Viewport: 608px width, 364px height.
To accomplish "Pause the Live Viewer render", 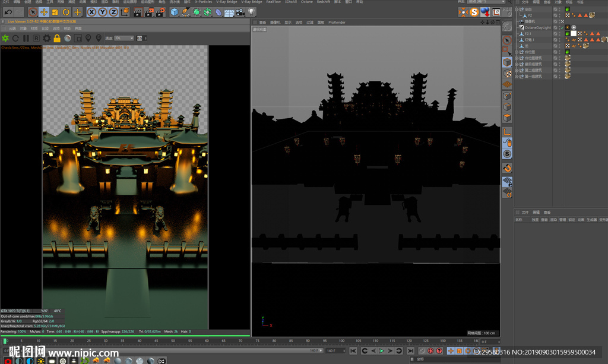I will (x=26, y=38).
